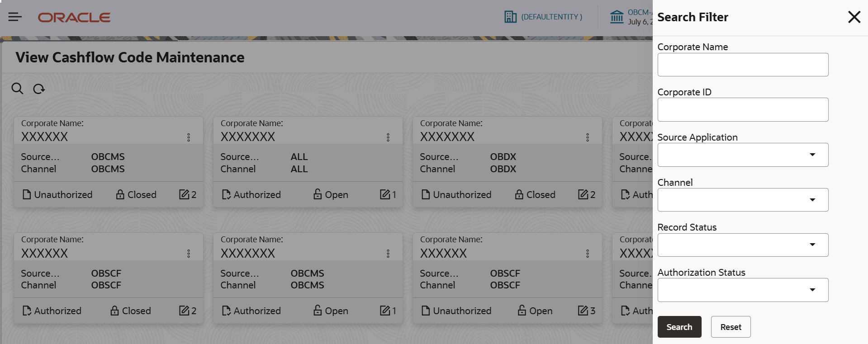Viewport: 868px width, 344px height.
Task: Click the Search button
Action: [679, 327]
